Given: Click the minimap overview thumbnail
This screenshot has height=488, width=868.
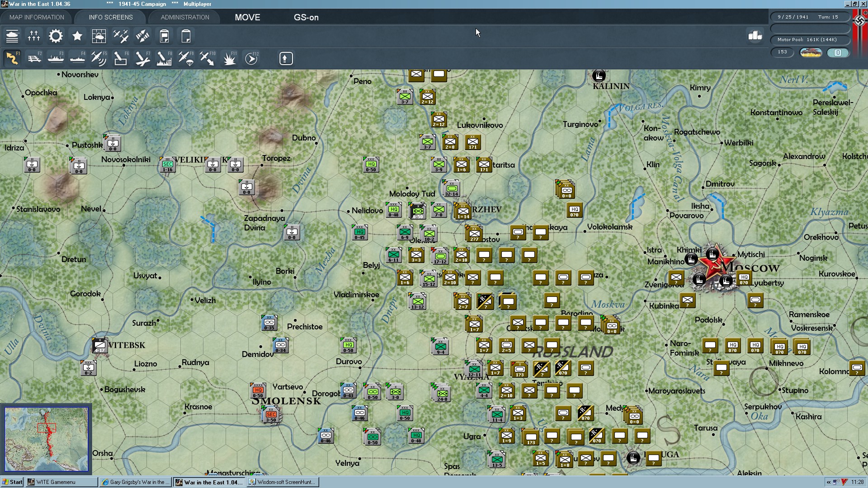Looking at the screenshot, I should 46,439.
